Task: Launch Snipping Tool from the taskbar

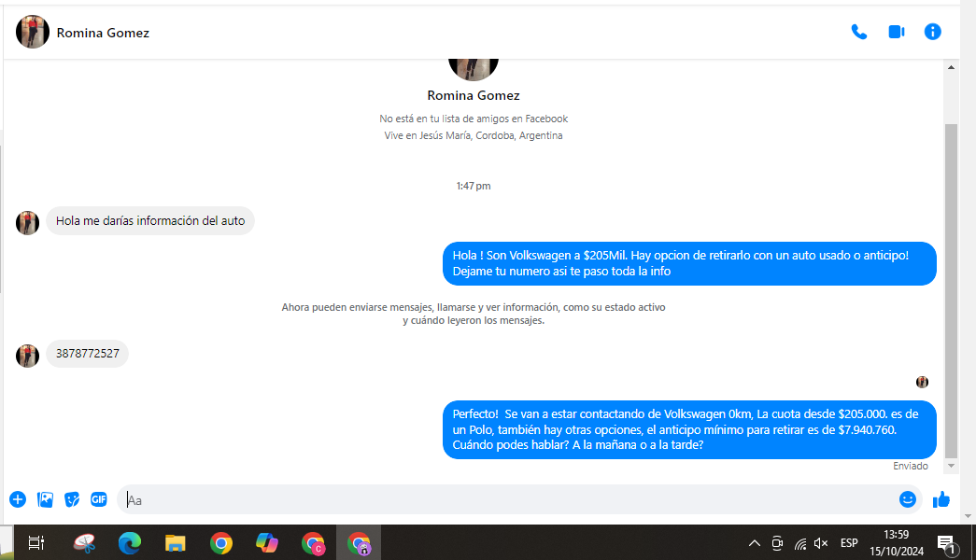Action: pos(84,543)
